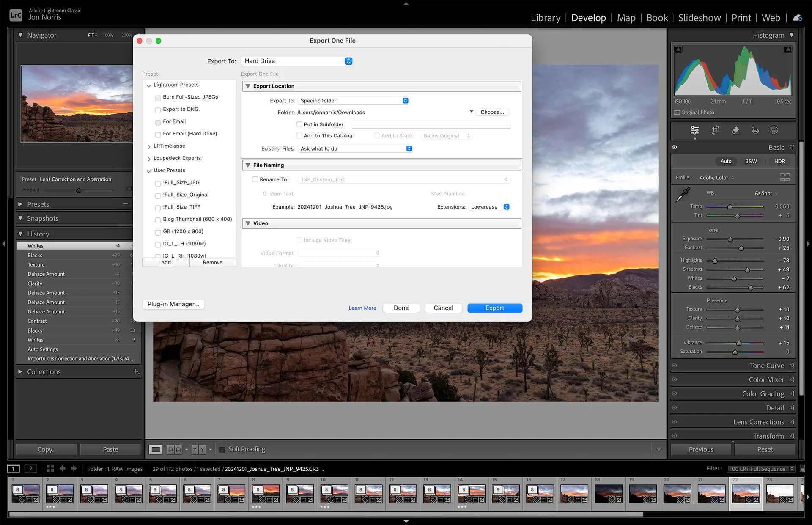Select the Crop tool icon

click(x=715, y=130)
